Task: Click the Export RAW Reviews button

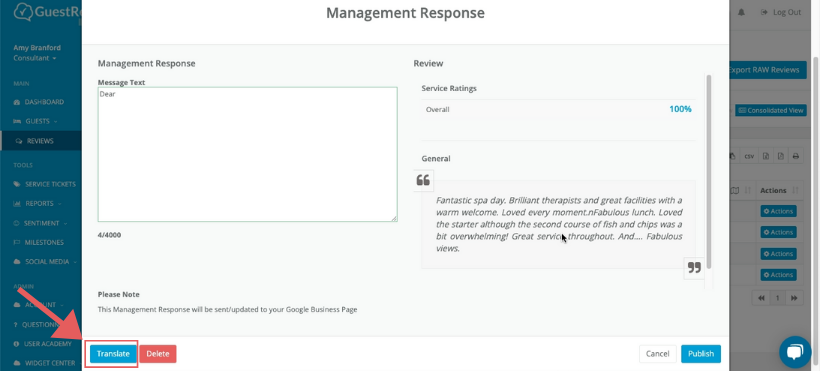Action: [767, 70]
